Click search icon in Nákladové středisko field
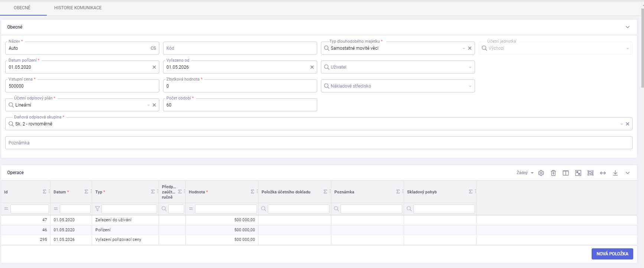Screen dimensions: 644x268 pos(327,86)
